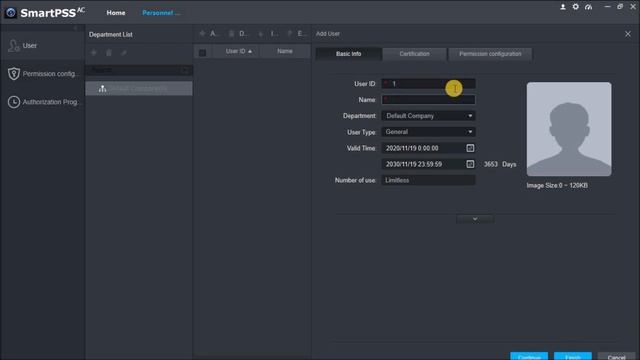
Task: Open Permission config in sidebar
Action: pos(42,74)
